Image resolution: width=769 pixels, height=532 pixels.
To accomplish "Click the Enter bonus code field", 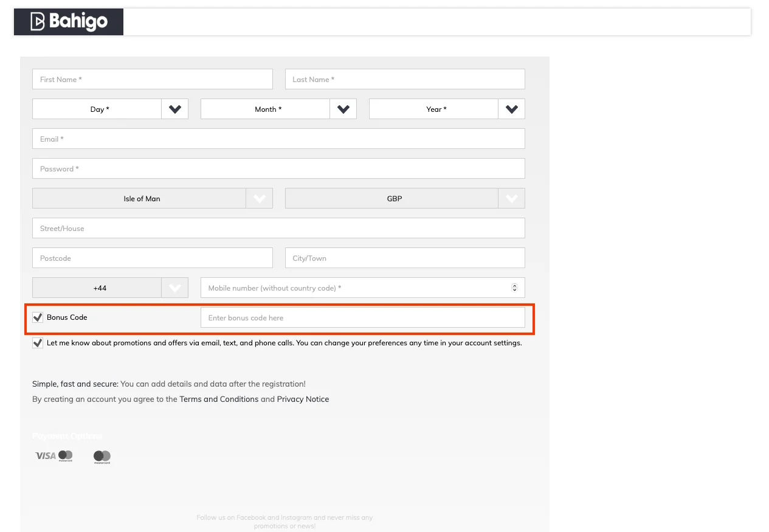I will coord(362,318).
